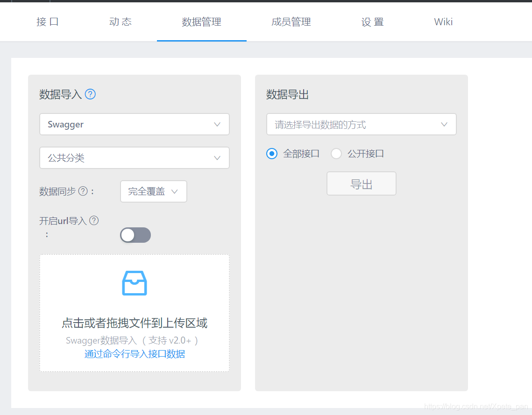Screen dimensions: 532x415
Task: Change 数据同步 mode via 完全覆盖 selector
Action: (153, 191)
